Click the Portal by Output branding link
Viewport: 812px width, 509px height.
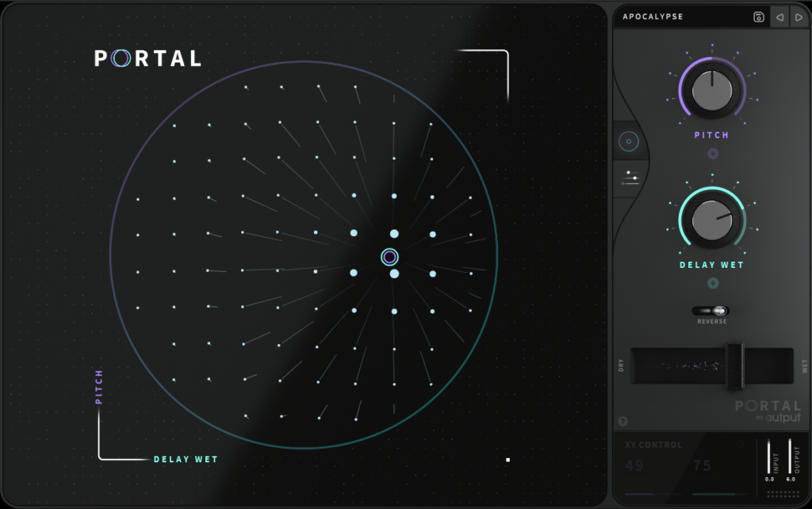point(768,411)
